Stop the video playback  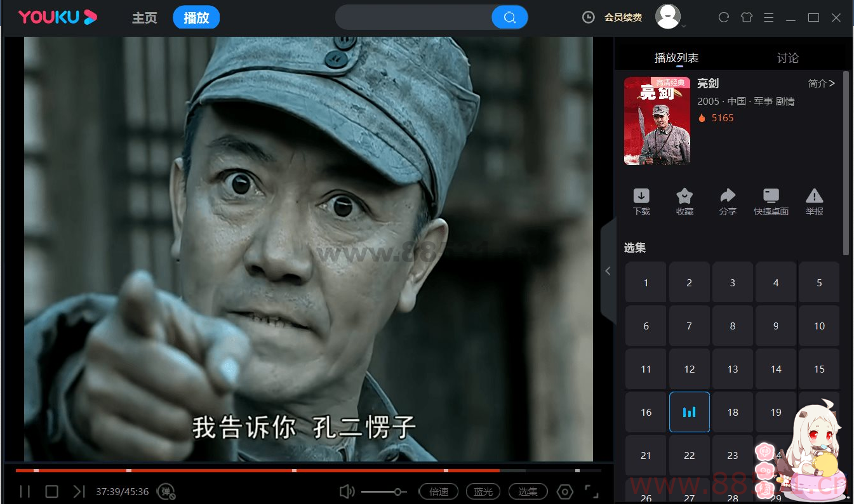tap(52, 491)
